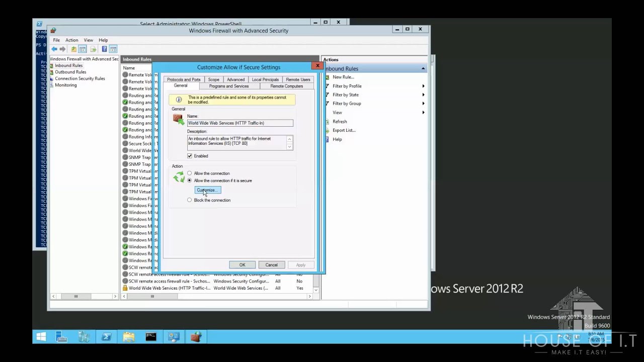This screenshot has width=644, height=362.
Task: Expand the View submenu in Actions
Action: click(423, 113)
